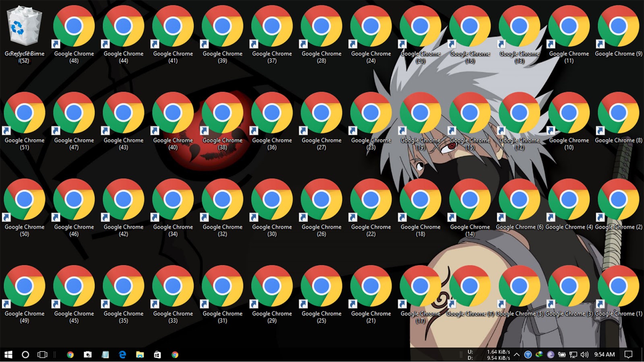Viewport: 644px width, 362px height.
Task: Launch Google Chrome from the taskbar
Action: tap(70, 354)
